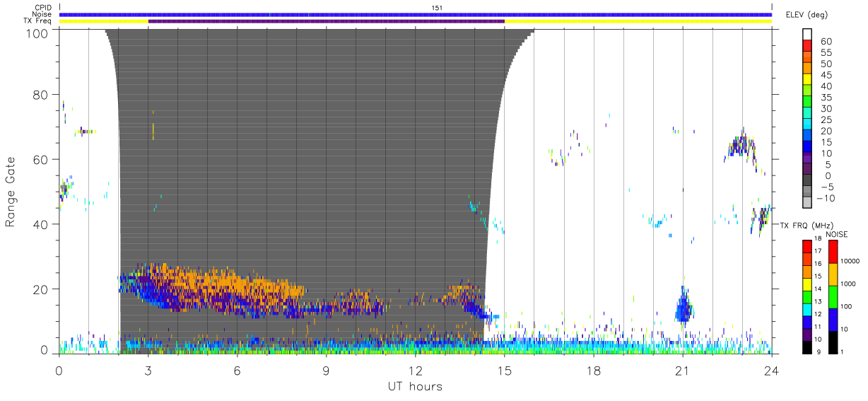Click the x-axis tick label '3'

[148, 371]
